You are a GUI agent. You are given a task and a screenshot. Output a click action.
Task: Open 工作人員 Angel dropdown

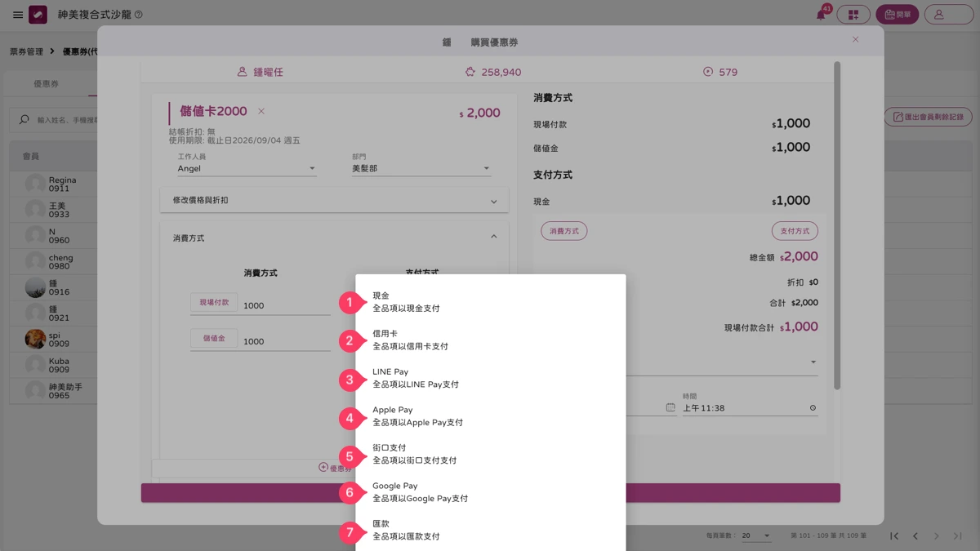[247, 168]
